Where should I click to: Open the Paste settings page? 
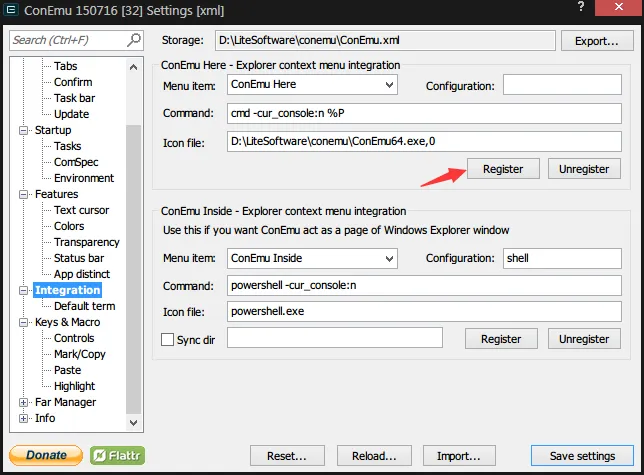[x=67, y=370]
